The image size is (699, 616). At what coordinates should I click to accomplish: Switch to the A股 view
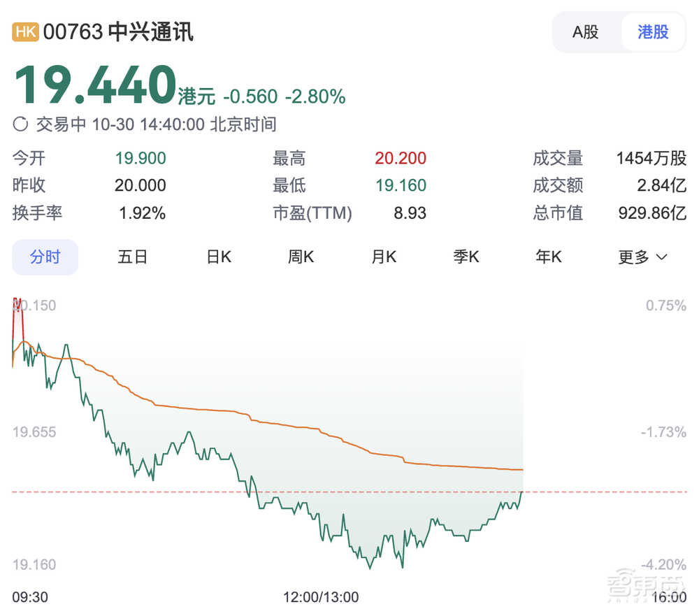(586, 31)
